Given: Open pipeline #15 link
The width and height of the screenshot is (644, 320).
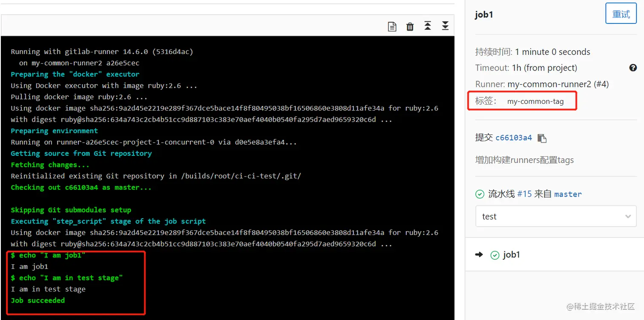Looking at the screenshot, I should (524, 194).
